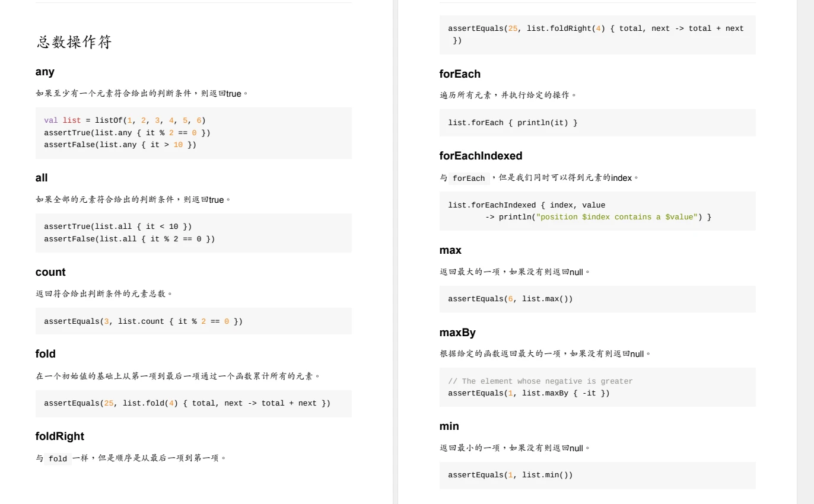This screenshot has height=504, width=814.
Task: Click the description under the 'max' heading
Action: click(515, 272)
